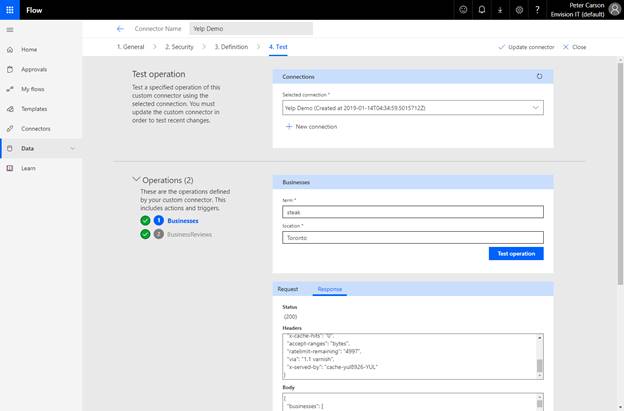Viewport: 624px width, 411px height.
Task: Click the term input containing steak
Action: pos(413,212)
